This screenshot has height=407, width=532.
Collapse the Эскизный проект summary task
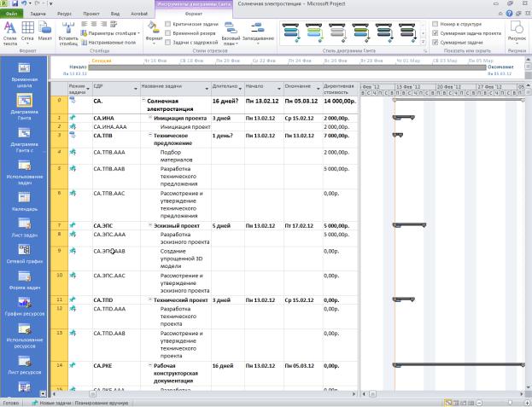(x=150, y=225)
